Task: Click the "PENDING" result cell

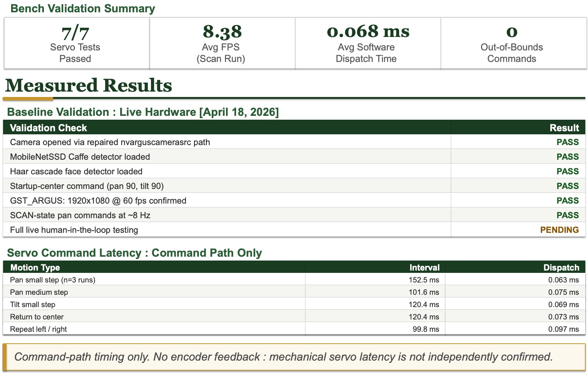Action: tap(560, 230)
